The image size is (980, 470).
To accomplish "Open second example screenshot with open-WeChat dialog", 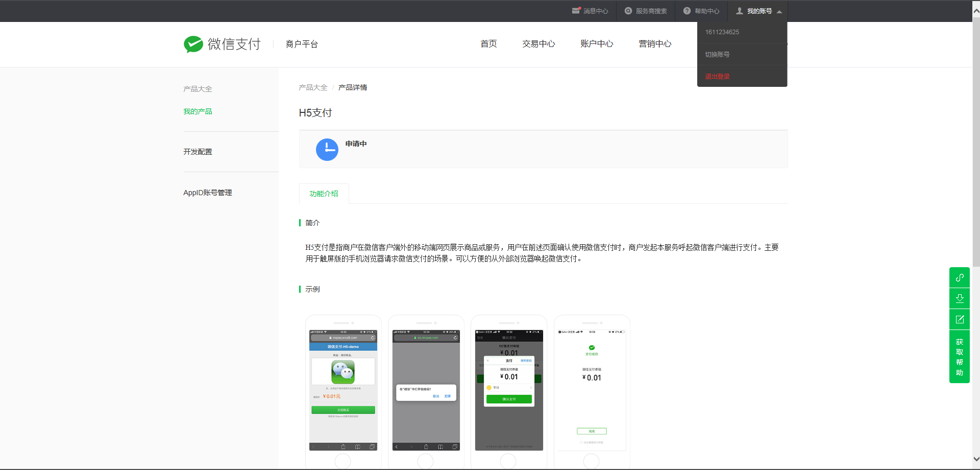I will 426,391.
